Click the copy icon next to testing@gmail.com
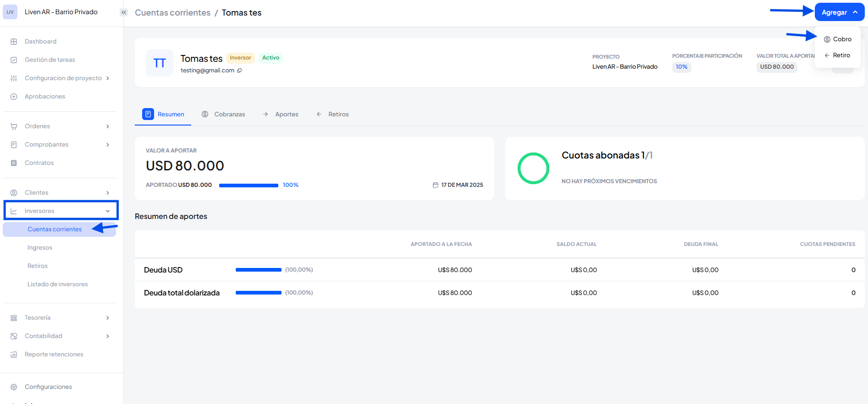This screenshot has height=404, width=868. click(239, 71)
